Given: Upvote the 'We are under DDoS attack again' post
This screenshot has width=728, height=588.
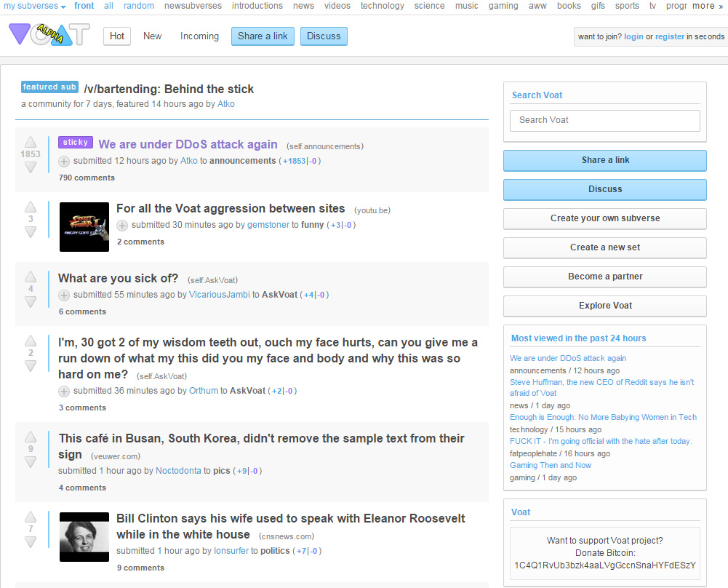Looking at the screenshot, I should [31, 142].
